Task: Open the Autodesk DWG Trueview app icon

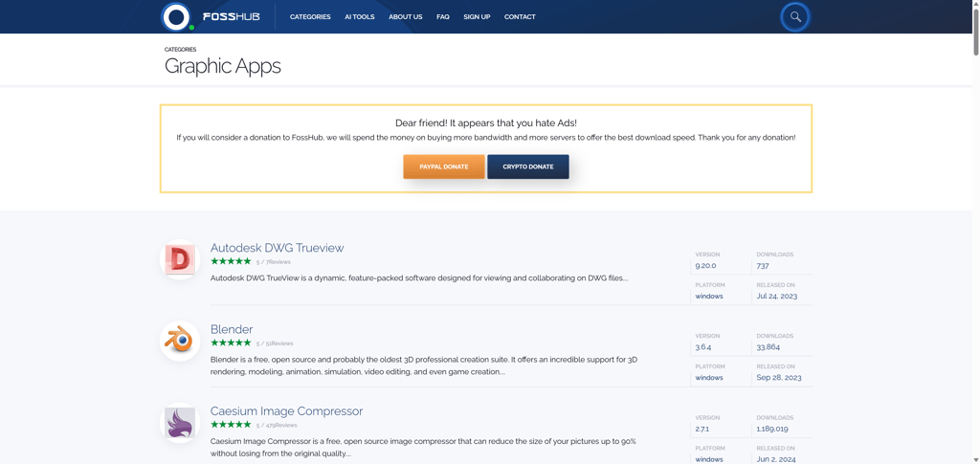Action: pyautogui.click(x=179, y=259)
